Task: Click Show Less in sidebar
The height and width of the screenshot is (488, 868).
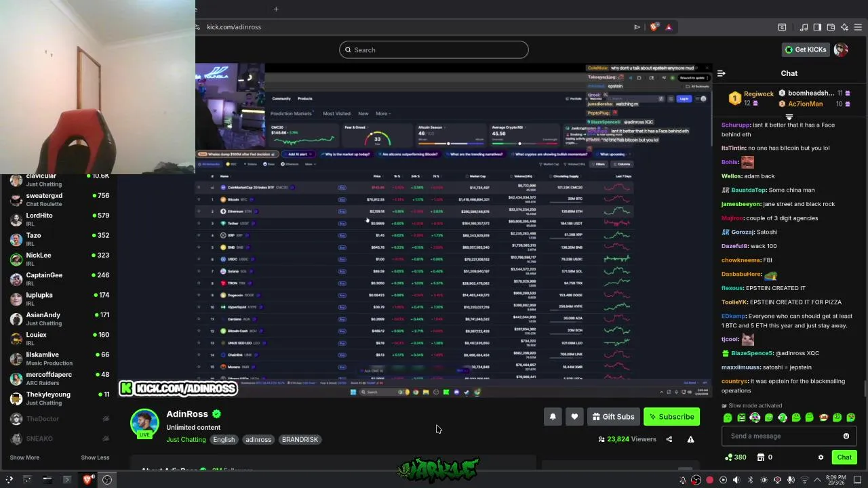Action: pyautogui.click(x=95, y=457)
